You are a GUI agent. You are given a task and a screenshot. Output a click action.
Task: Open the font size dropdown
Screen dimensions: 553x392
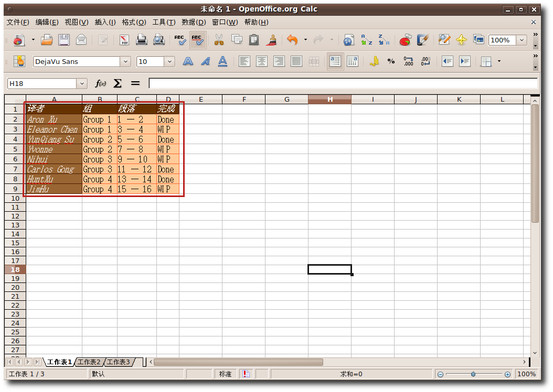(x=169, y=62)
